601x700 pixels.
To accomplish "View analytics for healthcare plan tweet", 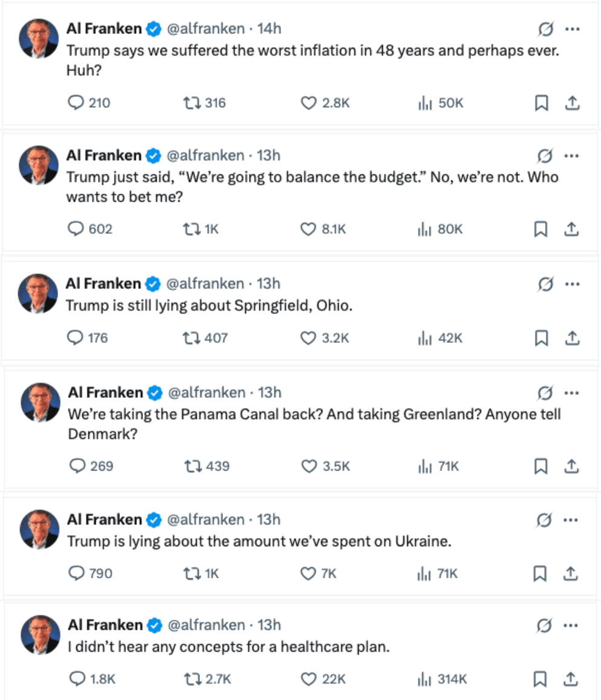I will pyautogui.click(x=425, y=679).
